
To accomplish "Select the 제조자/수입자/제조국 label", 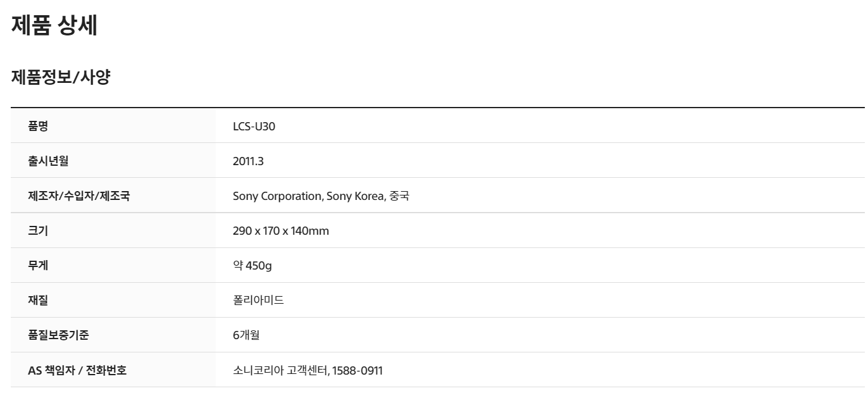I will (79, 196).
